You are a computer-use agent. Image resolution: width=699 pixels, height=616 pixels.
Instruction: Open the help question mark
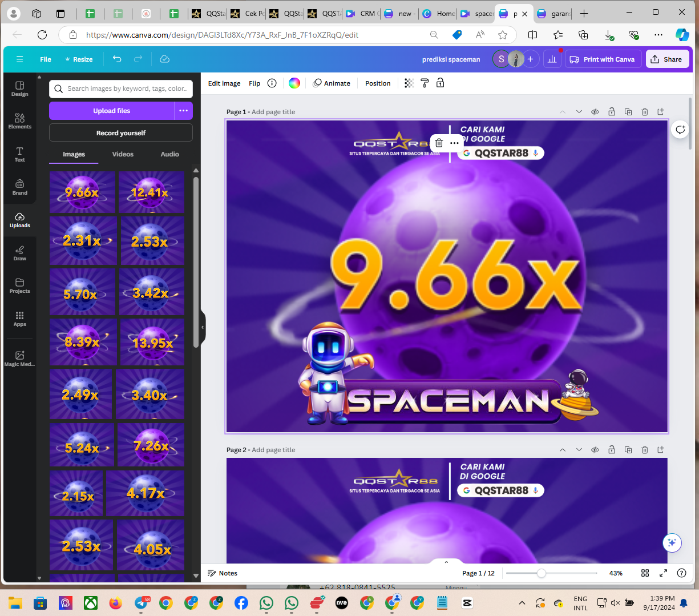coord(681,573)
